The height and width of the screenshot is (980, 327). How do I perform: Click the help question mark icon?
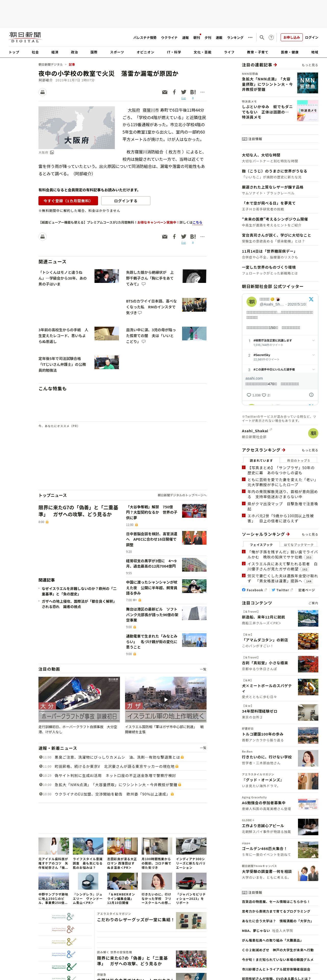pyautogui.click(x=271, y=37)
